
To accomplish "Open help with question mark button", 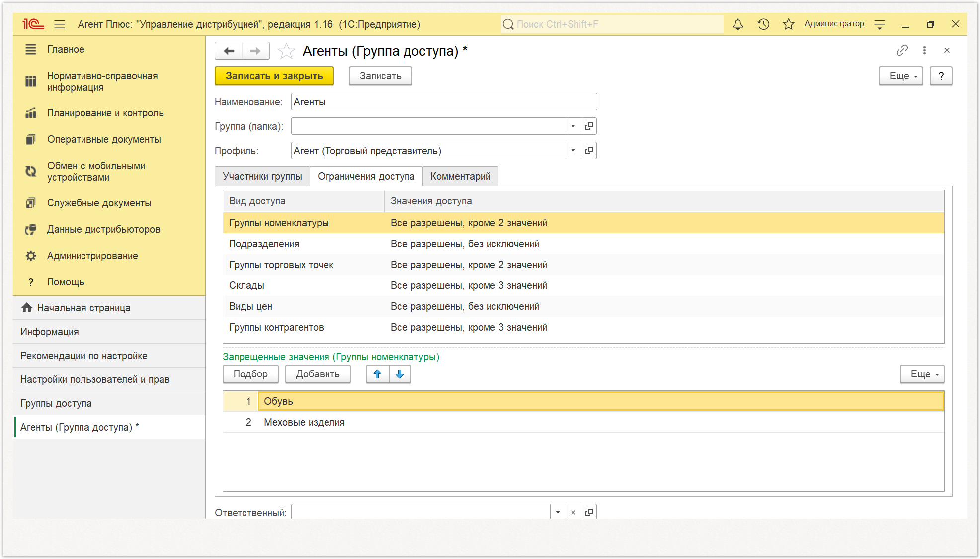I will point(941,76).
